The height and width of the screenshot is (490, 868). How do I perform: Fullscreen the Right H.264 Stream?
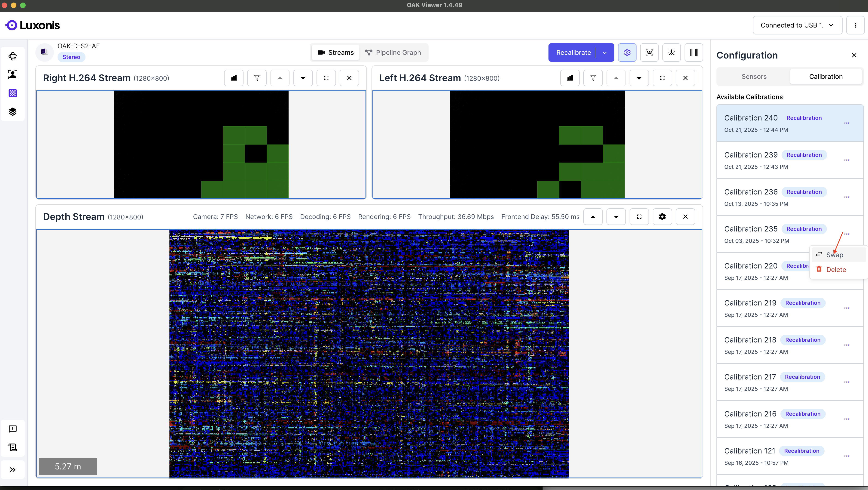coord(326,78)
